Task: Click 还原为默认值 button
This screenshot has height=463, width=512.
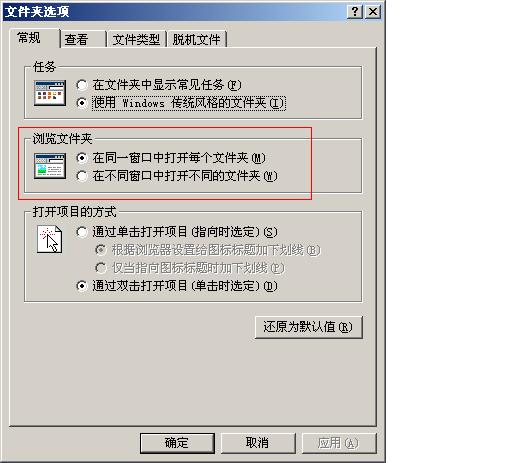Action: pos(308,327)
